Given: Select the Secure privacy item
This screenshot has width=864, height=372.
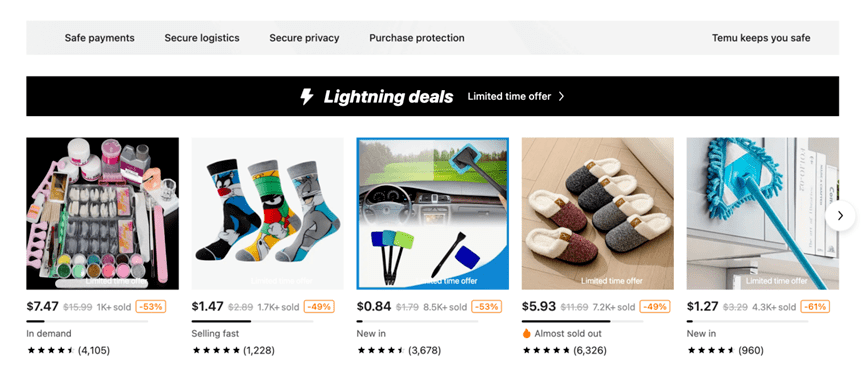Looking at the screenshot, I should [x=304, y=38].
